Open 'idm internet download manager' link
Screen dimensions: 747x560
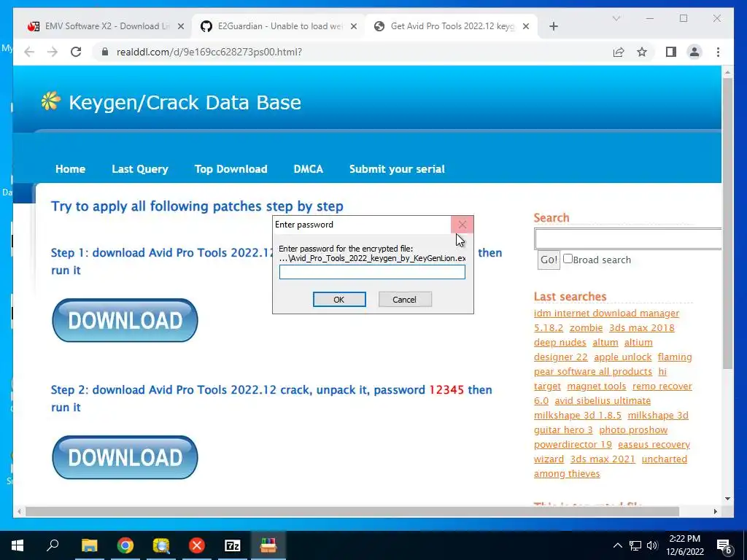tap(606, 314)
